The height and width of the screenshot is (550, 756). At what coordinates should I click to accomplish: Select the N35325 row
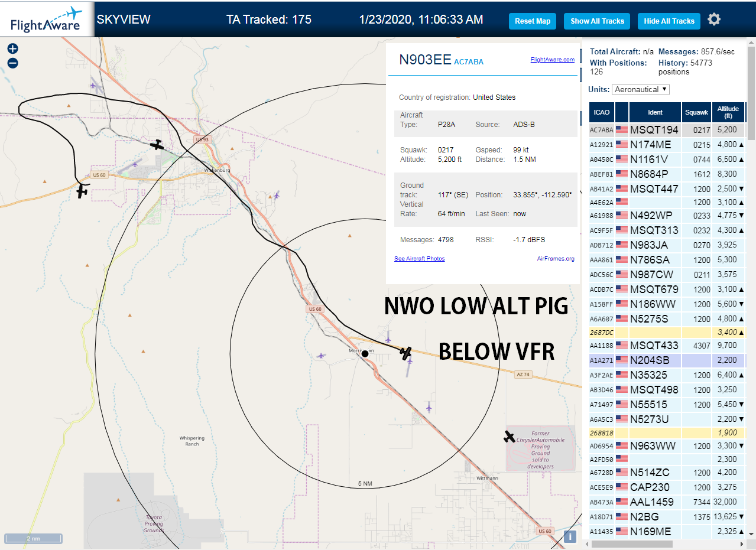point(667,375)
